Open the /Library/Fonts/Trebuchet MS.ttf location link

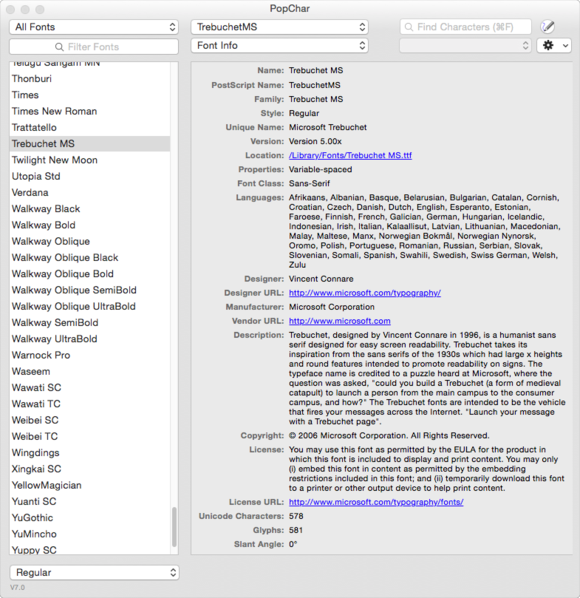point(350,156)
